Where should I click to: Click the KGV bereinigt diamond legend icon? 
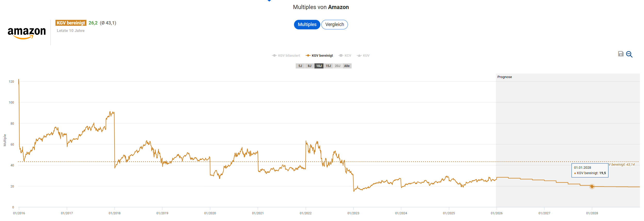click(308, 56)
